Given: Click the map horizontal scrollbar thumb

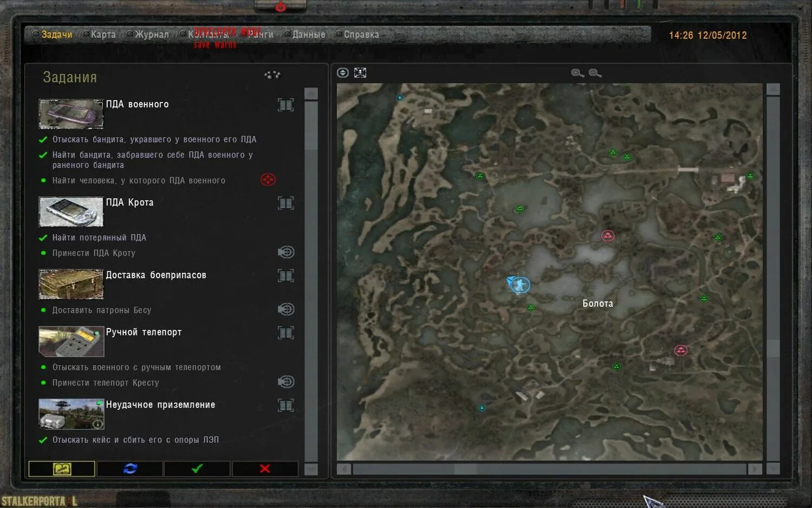Looking at the screenshot, I should click(465, 469).
